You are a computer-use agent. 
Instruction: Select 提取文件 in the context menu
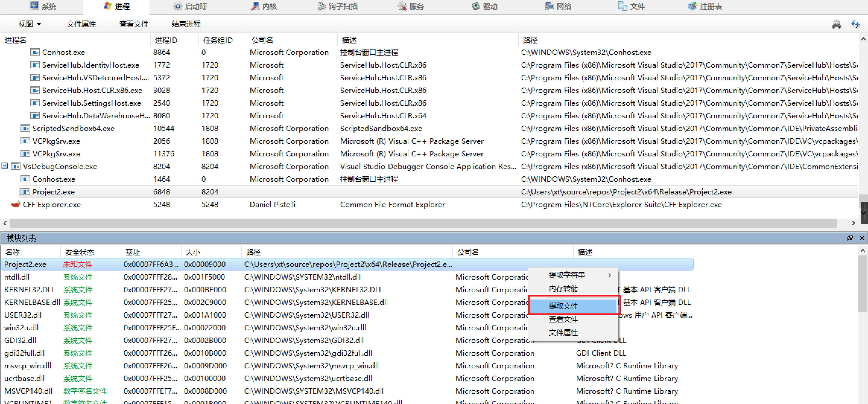[573, 306]
